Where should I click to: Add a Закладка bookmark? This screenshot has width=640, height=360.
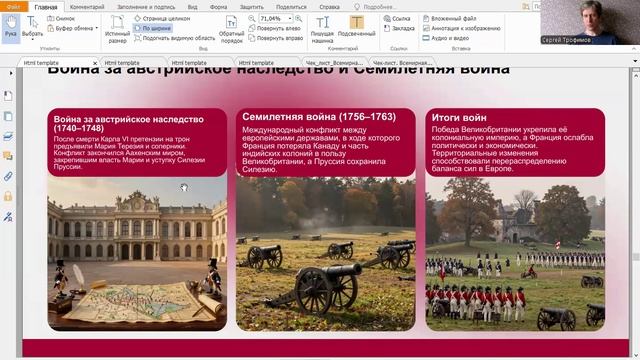[399, 28]
